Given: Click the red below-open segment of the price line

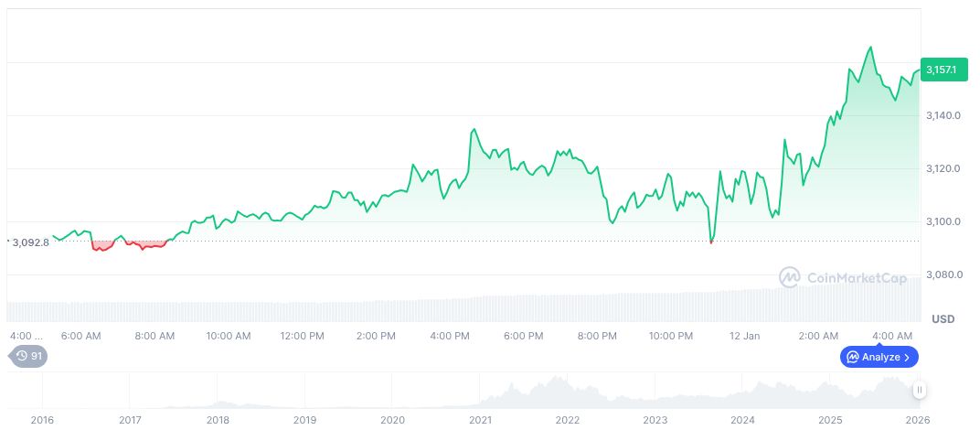Looking at the screenshot, I should (x=128, y=245).
